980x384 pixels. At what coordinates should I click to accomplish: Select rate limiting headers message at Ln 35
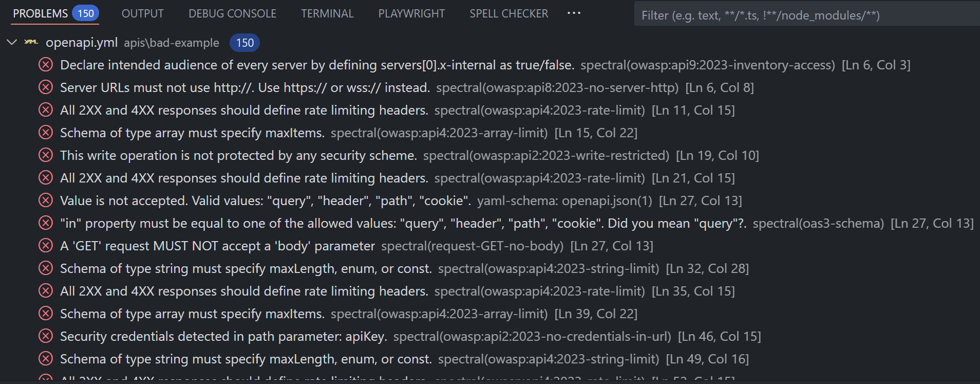point(244,291)
